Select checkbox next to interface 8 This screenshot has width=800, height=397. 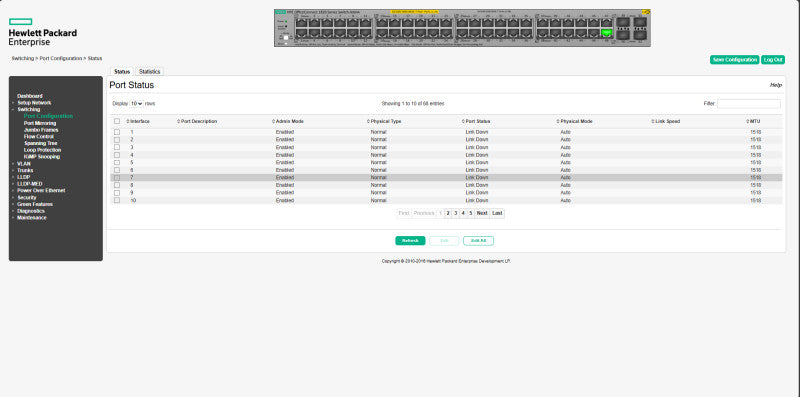pyautogui.click(x=117, y=185)
